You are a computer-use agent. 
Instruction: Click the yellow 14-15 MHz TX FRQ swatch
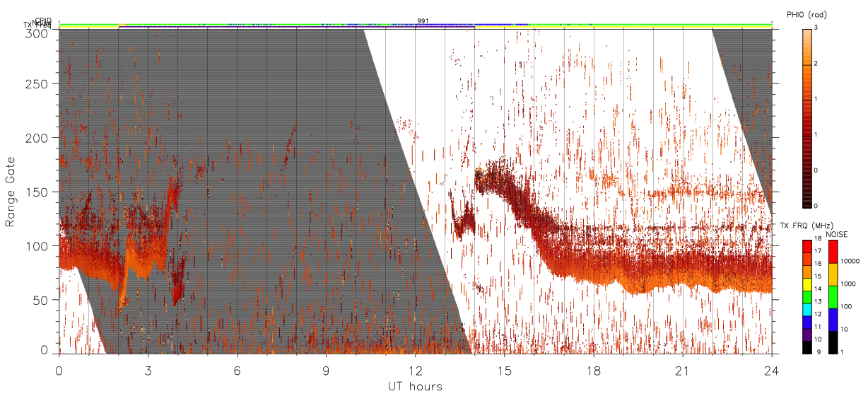click(807, 284)
